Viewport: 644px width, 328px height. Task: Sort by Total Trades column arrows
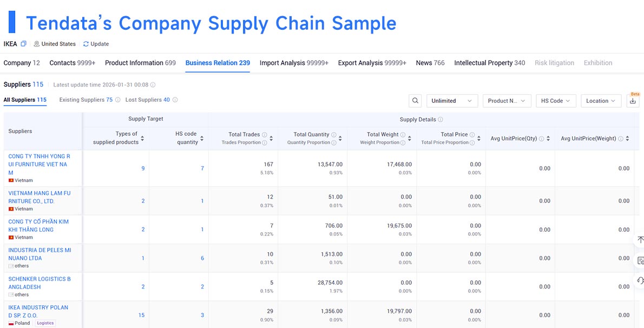tap(271, 139)
